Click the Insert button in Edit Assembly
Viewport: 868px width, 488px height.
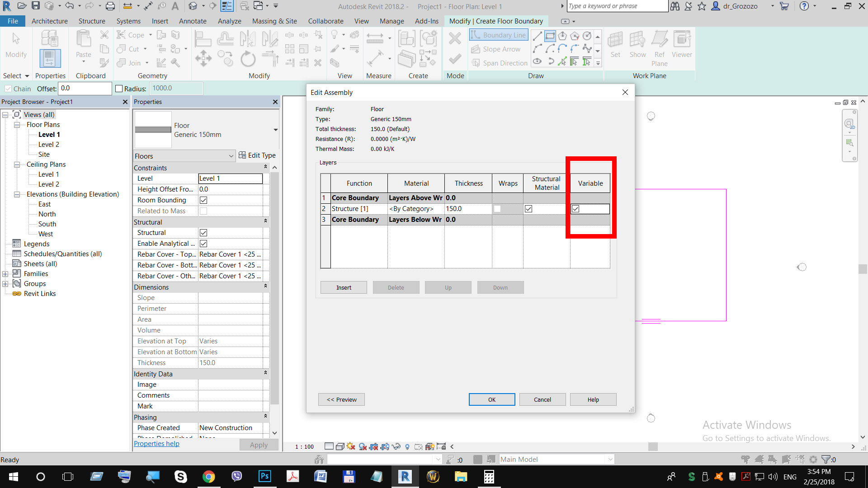coord(344,287)
